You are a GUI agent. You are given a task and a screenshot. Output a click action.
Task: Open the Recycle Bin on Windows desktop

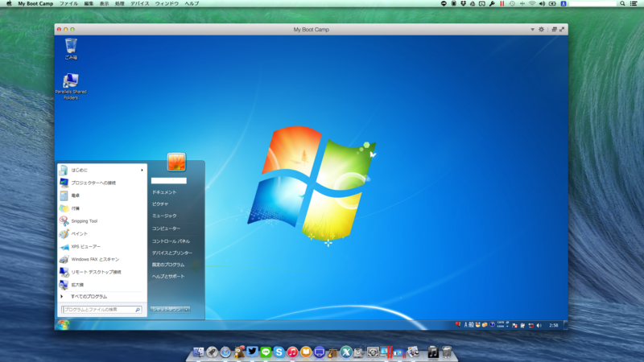pos(71,49)
